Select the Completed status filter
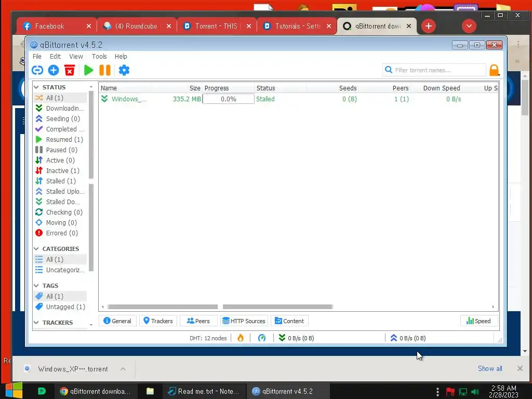 (60, 129)
